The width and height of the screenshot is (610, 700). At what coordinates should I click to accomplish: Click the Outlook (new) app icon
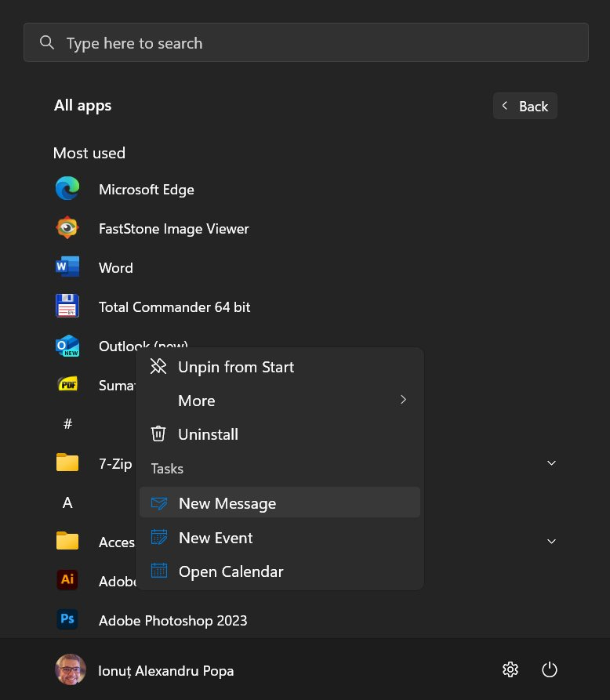coord(67,346)
